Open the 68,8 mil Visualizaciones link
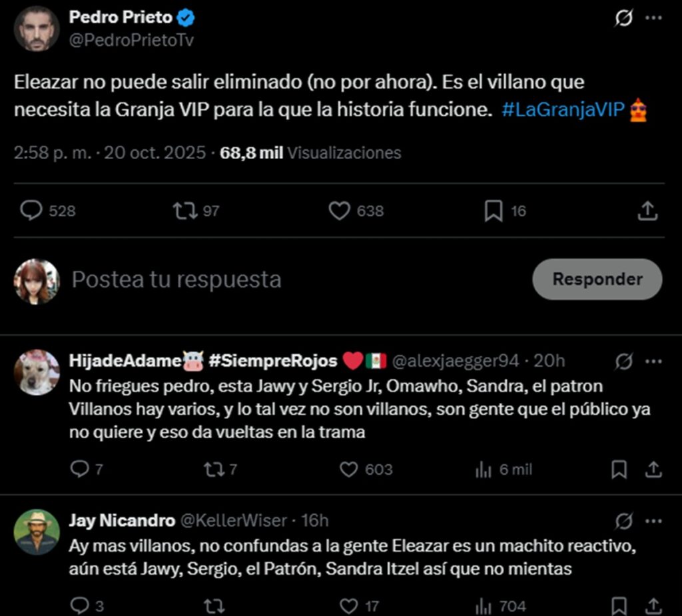The image size is (682, 616). click(310, 153)
